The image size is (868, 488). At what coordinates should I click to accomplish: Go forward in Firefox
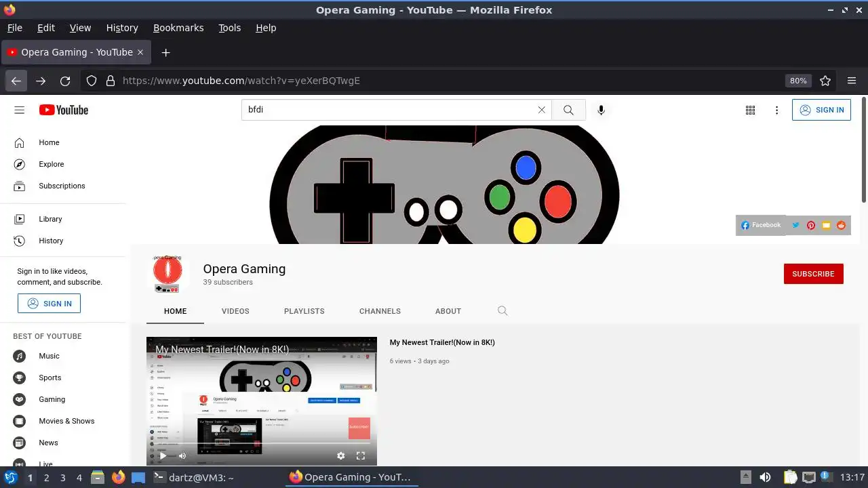click(x=41, y=81)
